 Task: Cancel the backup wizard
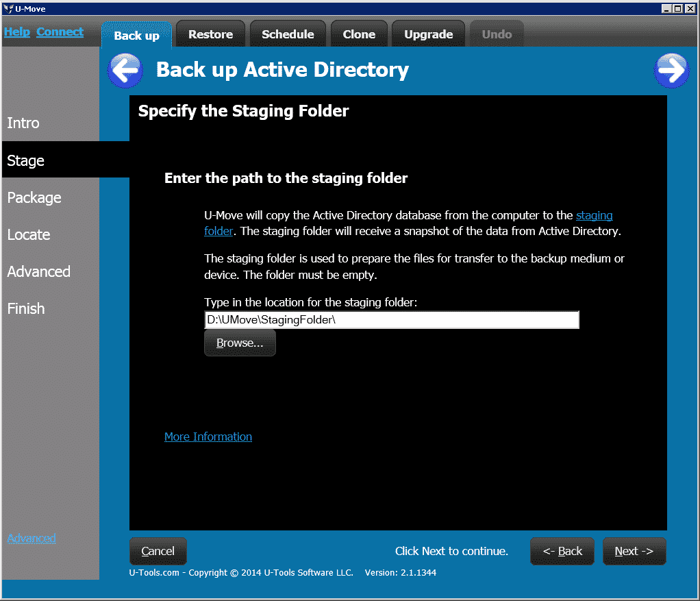click(x=158, y=551)
